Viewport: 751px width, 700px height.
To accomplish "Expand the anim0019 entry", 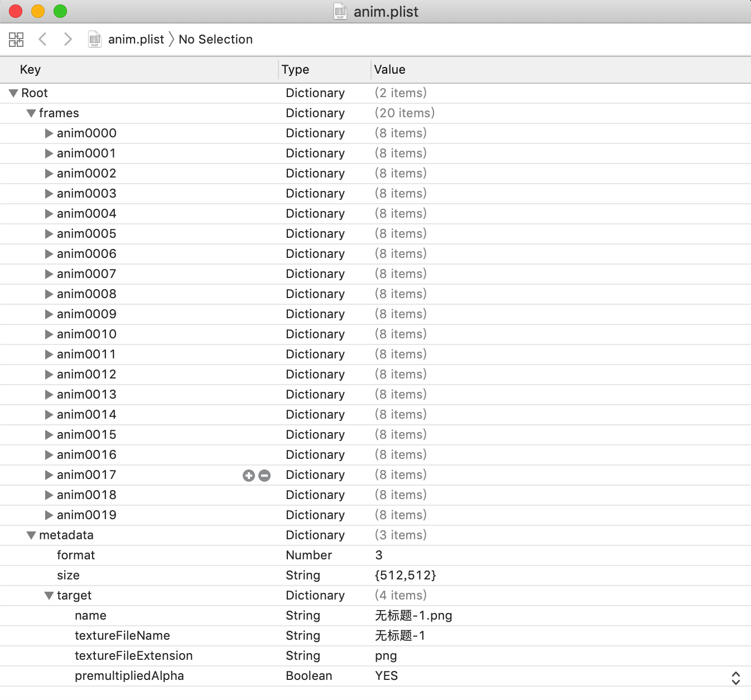I will click(x=49, y=515).
